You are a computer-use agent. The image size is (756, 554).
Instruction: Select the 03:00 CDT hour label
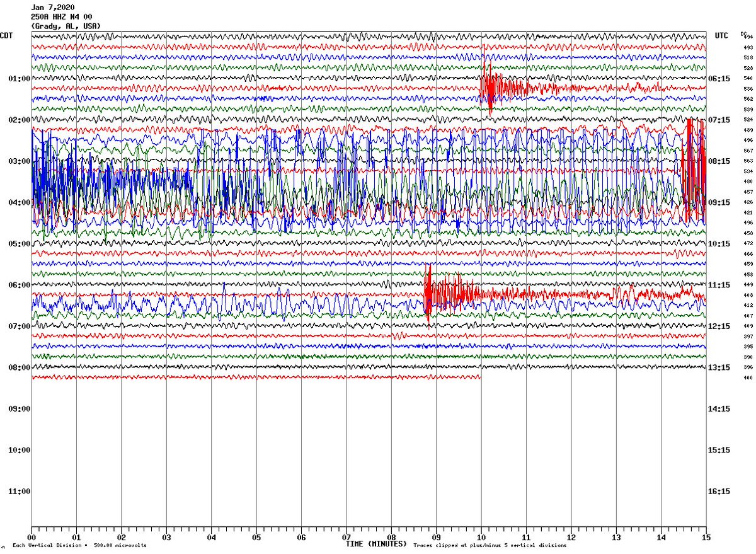click(19, 161)
